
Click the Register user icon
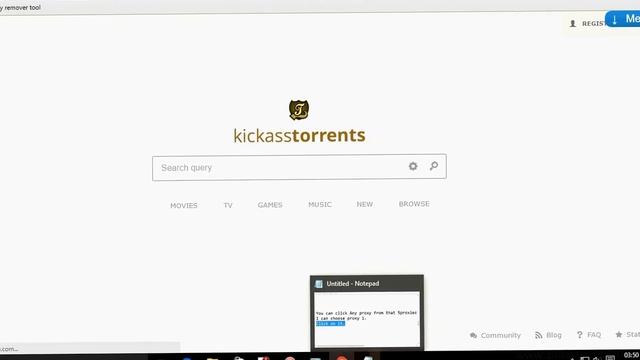[573, 24]
